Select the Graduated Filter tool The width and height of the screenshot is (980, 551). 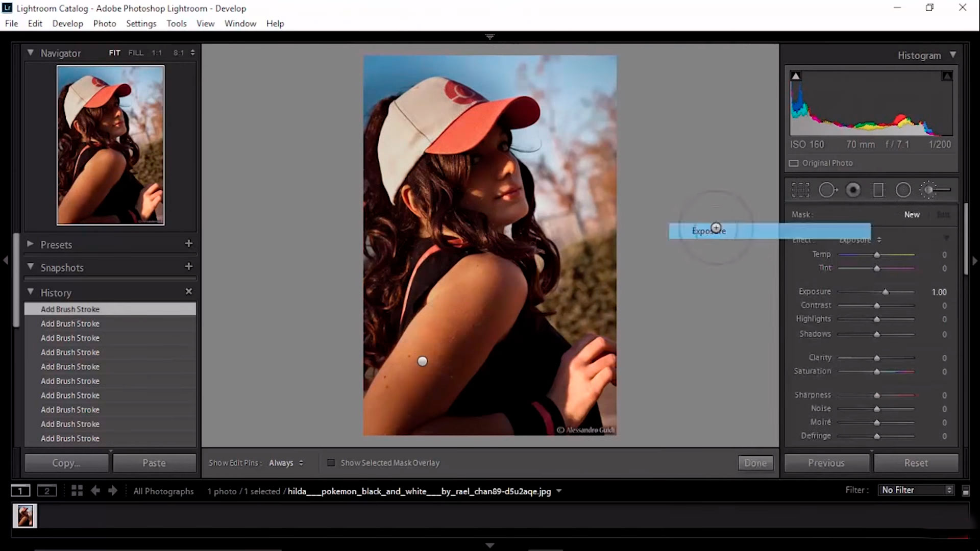tap(878, 190)
